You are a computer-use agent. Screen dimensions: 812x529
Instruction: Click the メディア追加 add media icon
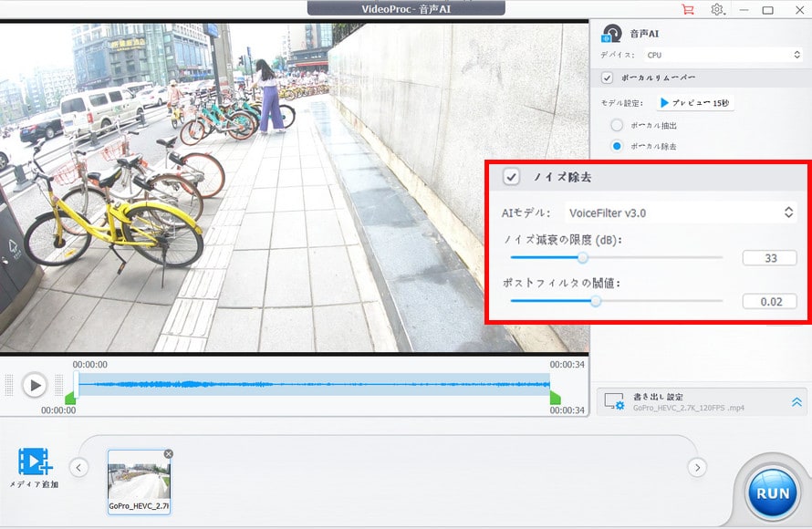pyautogui.click(x=35, y=462)
